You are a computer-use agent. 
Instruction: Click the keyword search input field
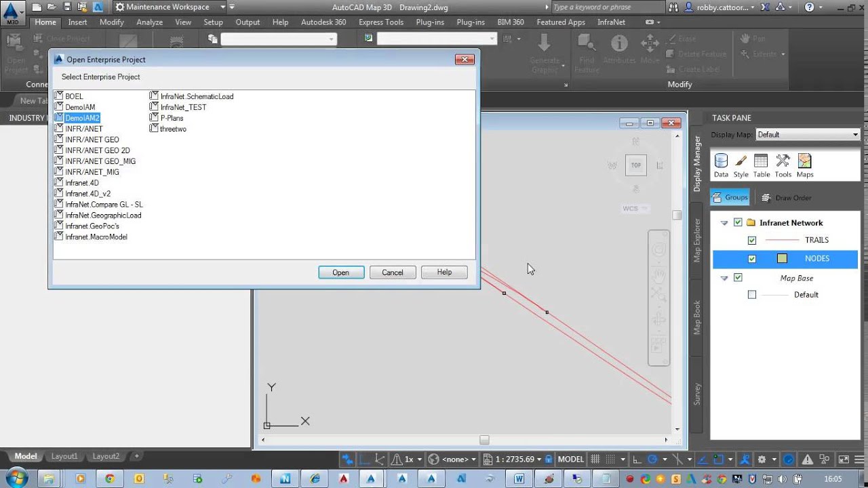pyautogui.click(x=607, y=7)
